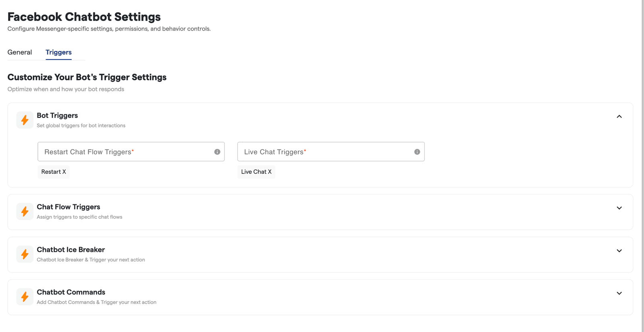The width and height of the screenshot is (644, 332).
Task: Expand the Chatbot Commands section
Action: (619, 293)
